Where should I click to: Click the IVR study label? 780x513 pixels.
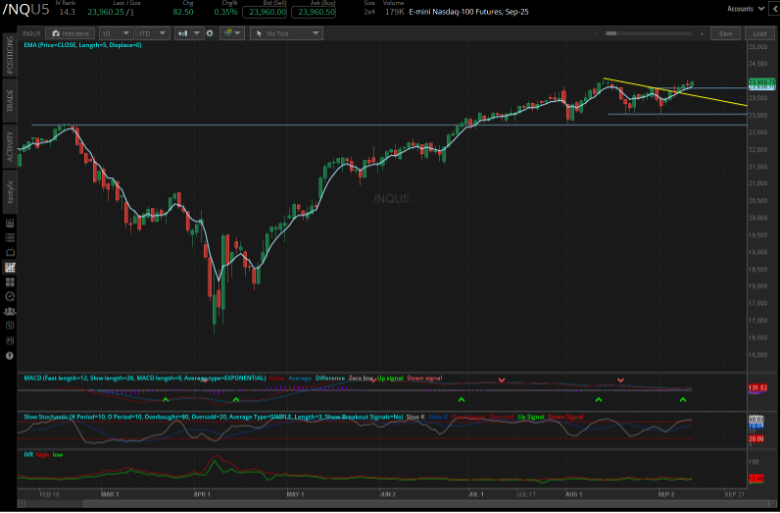pyautogui.click(x=28, y=455)
